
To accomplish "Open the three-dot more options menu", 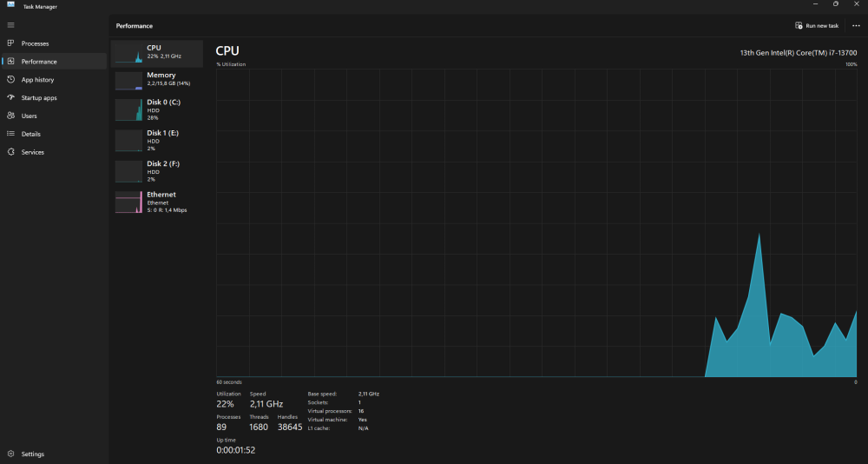I will tap(857, 25).
